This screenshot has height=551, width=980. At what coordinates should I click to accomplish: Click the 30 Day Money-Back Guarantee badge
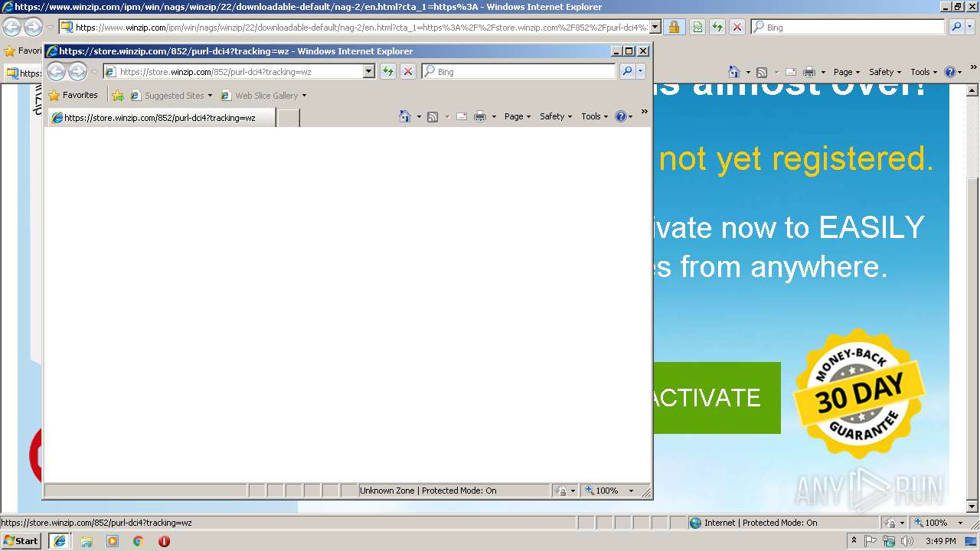(x=859, y=394)
